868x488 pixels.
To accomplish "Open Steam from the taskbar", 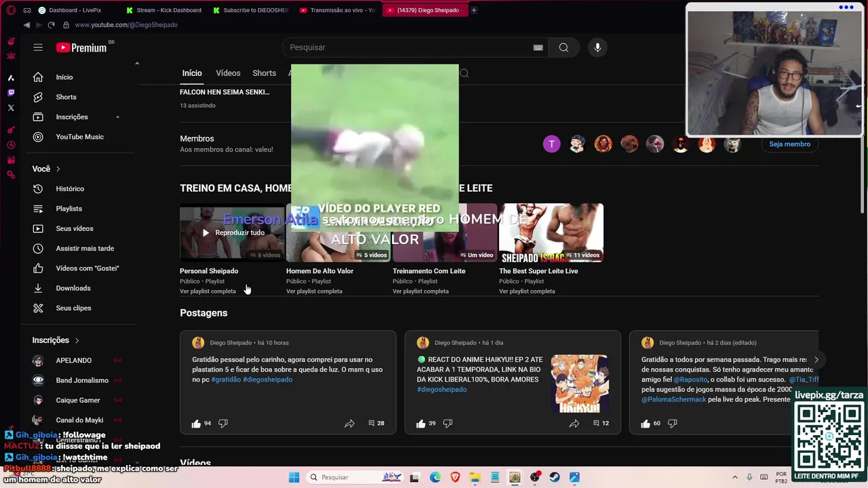I will [555, 477].
